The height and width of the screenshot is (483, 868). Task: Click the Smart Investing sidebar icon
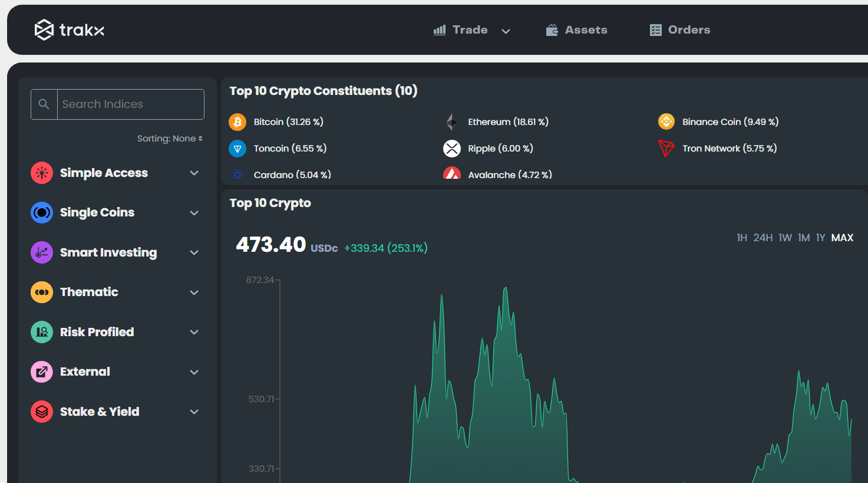coord(41,252)
